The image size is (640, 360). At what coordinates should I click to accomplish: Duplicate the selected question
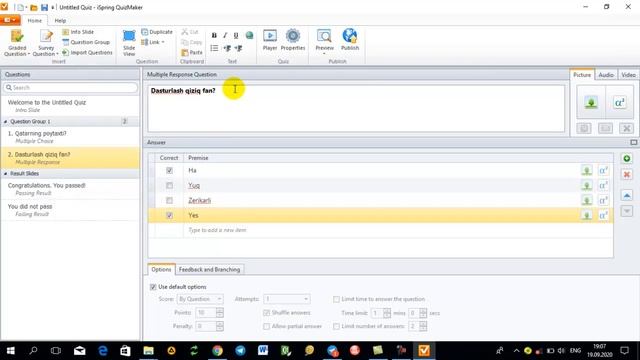coord(157,32)
